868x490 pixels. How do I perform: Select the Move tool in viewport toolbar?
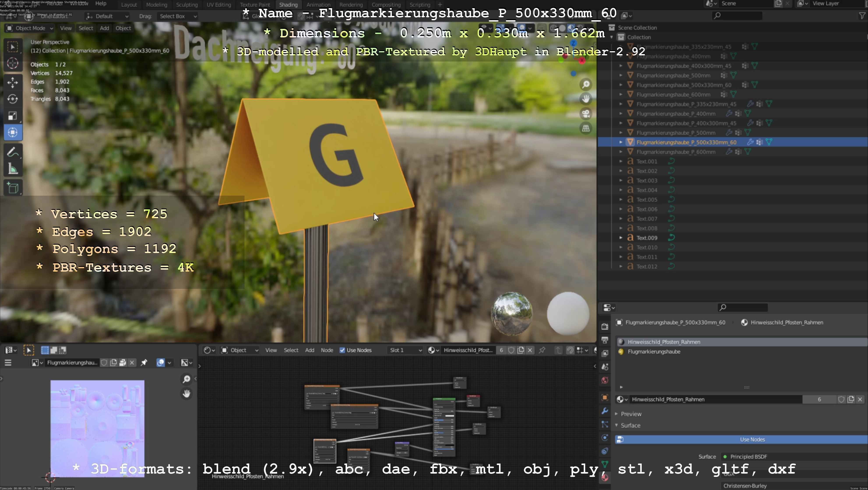coord(12,82)
